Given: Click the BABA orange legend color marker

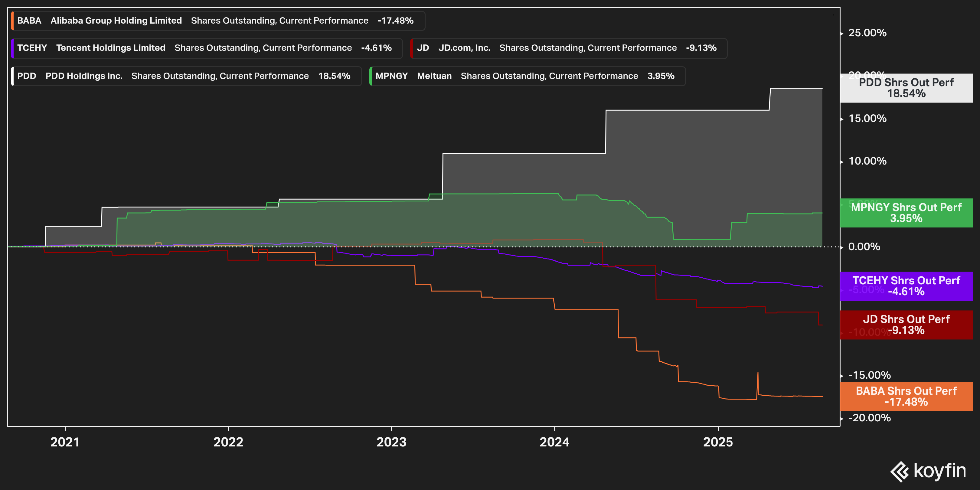Looking at the screenshot, I should (13, 21).
